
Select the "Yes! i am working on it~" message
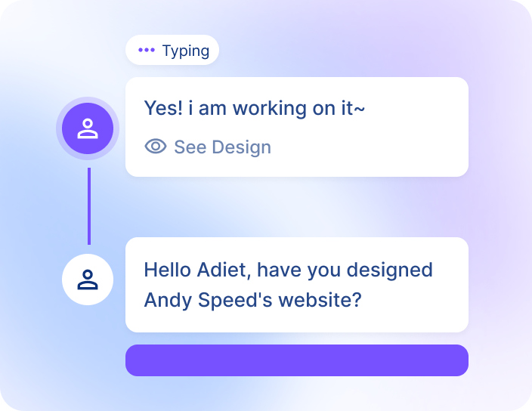(x=255, y=108)
